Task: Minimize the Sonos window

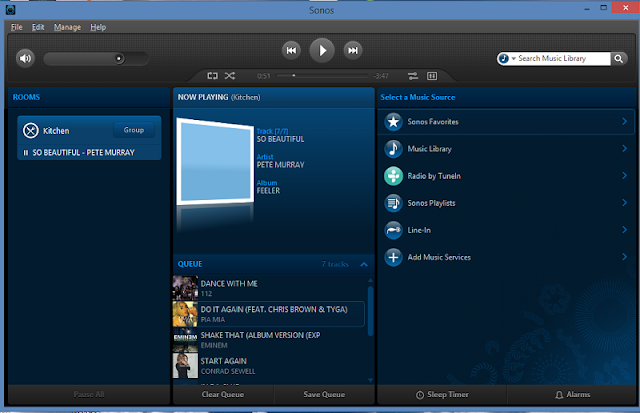Action: [x=587, y=9]
